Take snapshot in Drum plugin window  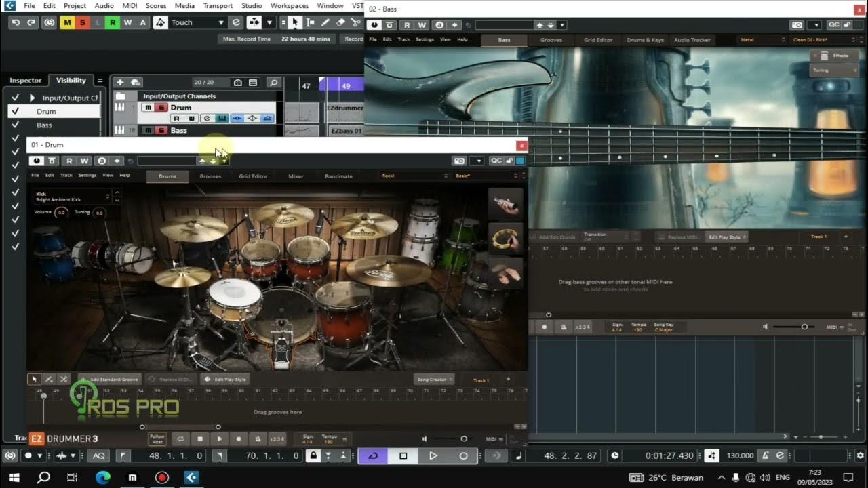coord(460,161)
